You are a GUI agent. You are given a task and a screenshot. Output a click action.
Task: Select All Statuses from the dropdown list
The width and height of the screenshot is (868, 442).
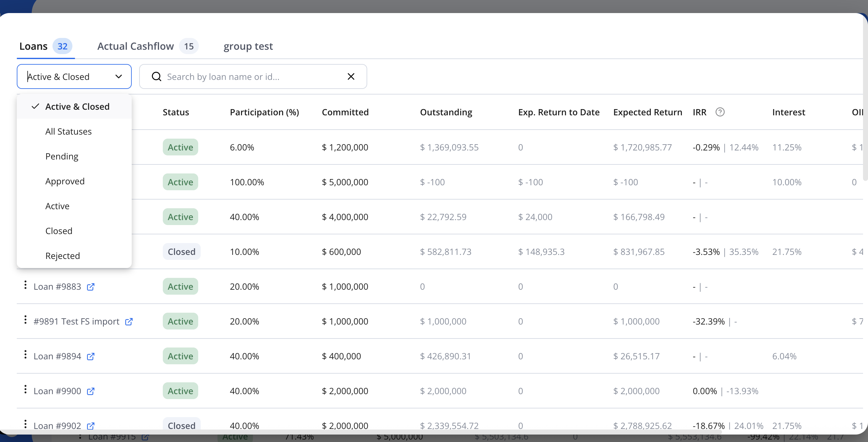[x=68, y=131]
